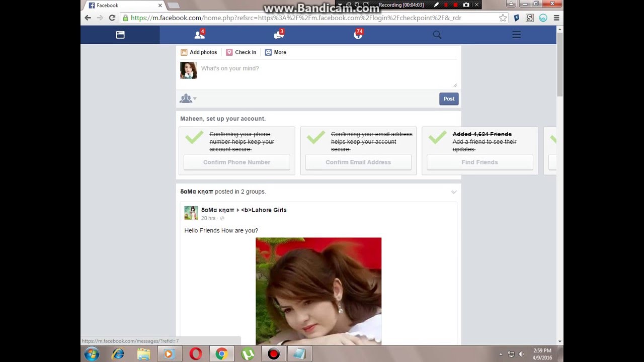The width and height of the screenshot is (644, 362).
Task: Go forward in Chrome
Action: (x=100, y=18)
